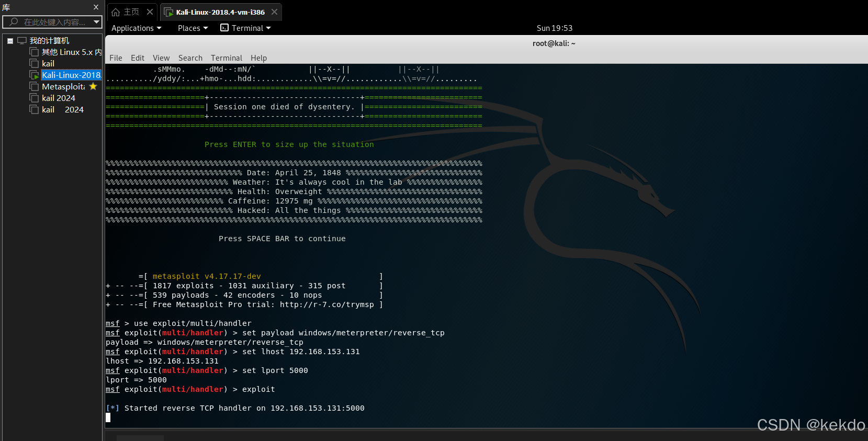Close the Kali-Linux-2018.4-vm-i386 tab
868x441 pixels.
click(x=274, y=12)
